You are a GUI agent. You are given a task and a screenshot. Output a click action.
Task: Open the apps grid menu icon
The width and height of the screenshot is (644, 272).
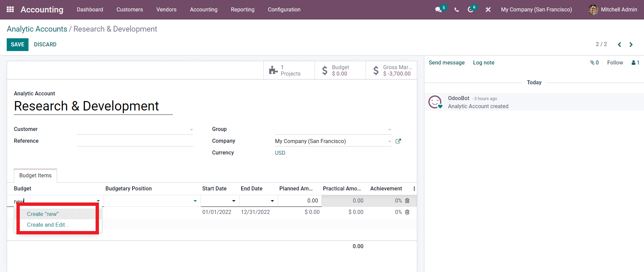pyautogui.click(x=10, y=9)
